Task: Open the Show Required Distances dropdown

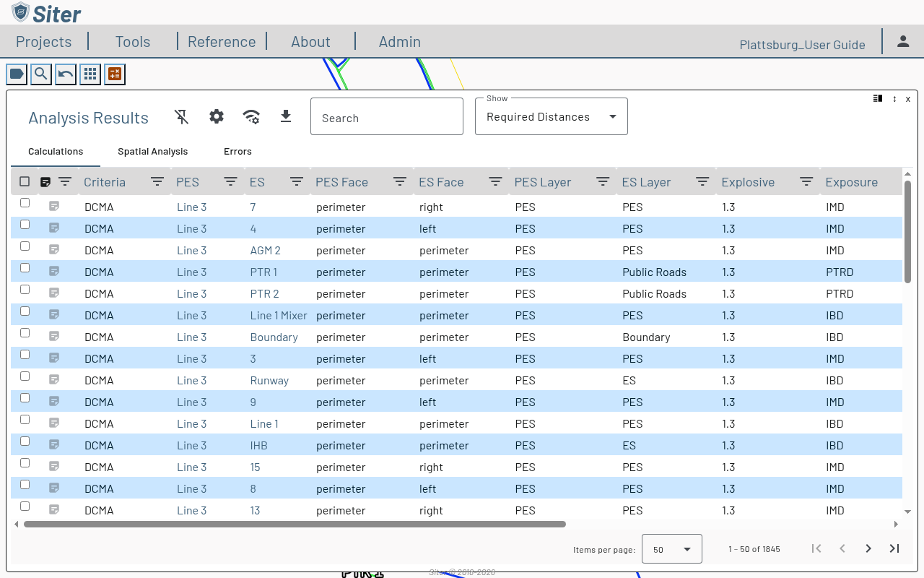Action: [551, 116]
